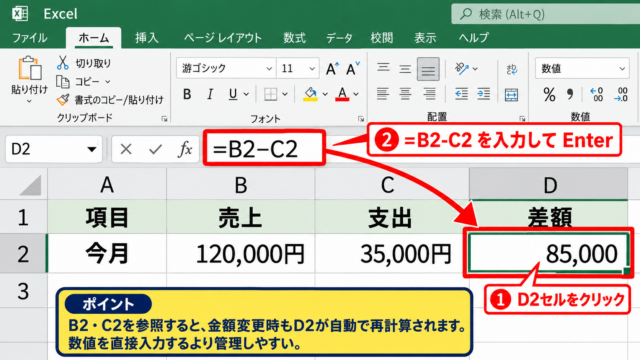
Task: Switch to the 挿入 tab
Action: pos(147,38)
